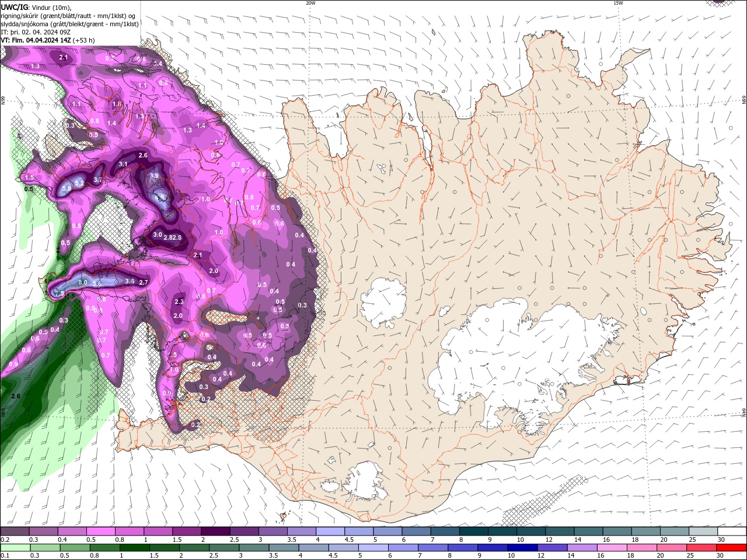Click the 20W longitude label at the top
747x560 pixels.
coord(310,3)
